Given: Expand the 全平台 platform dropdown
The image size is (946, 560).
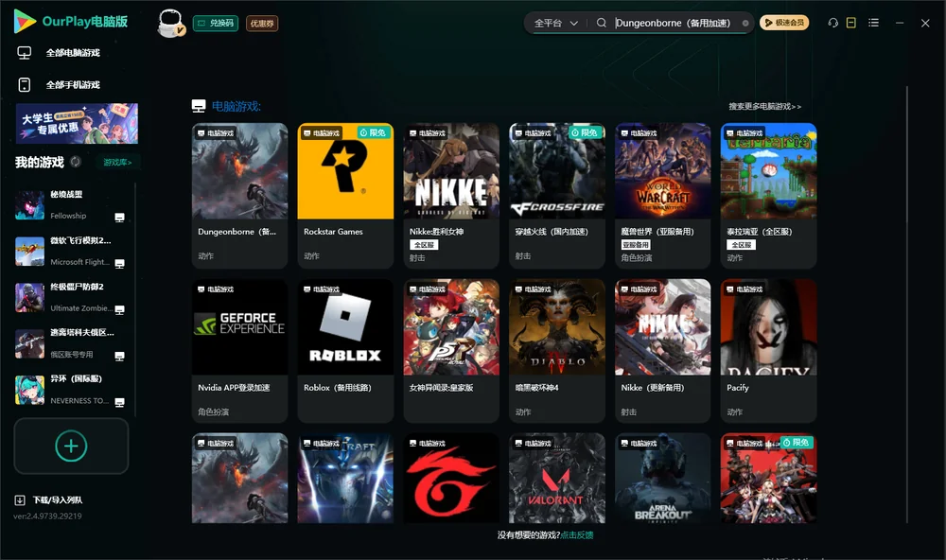Looking at the screenshot, I should pos(555,23).
